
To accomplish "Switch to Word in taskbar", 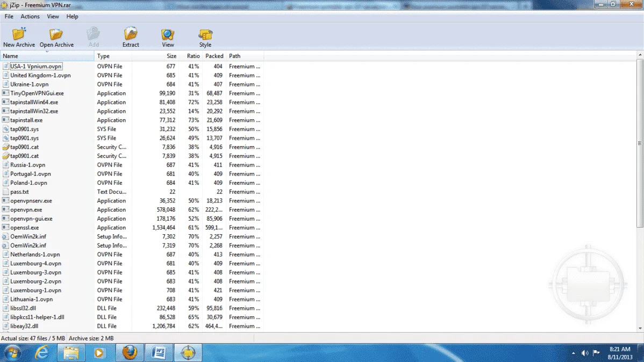I will click(x=159, y=352).
